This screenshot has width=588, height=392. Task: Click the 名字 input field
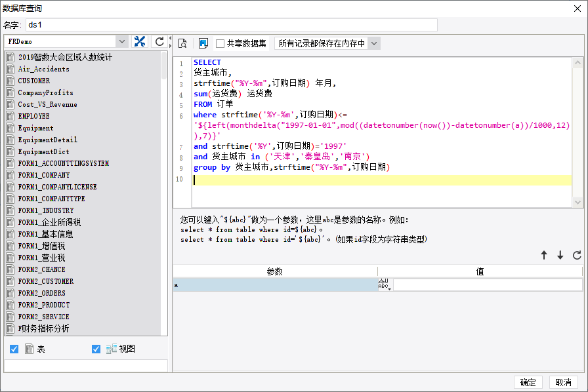click(x=232, y=25)
